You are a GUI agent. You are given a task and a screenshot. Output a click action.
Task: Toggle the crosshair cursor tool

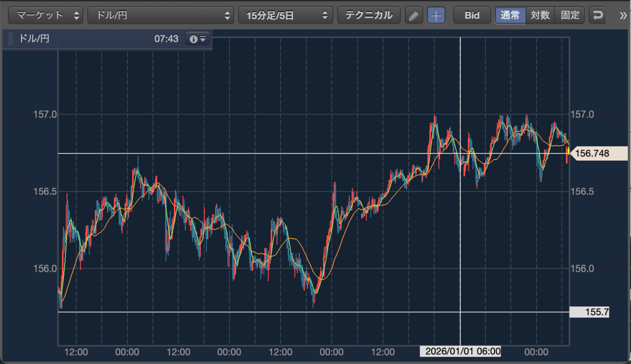(x=436, y=15)
